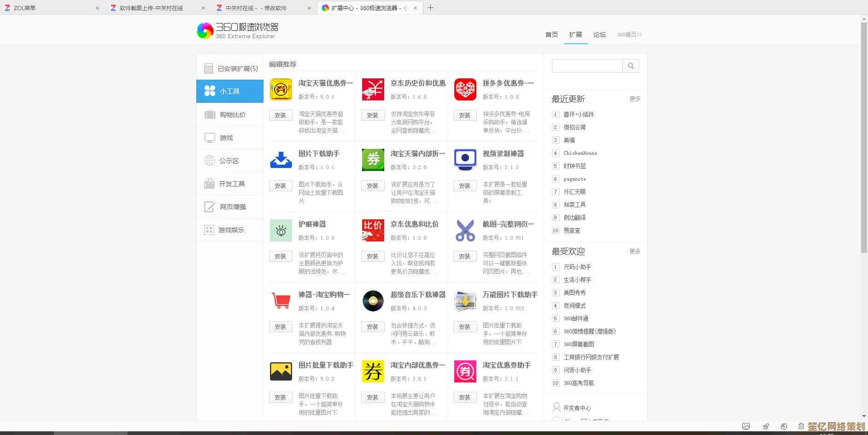868x435 pixels.
Task: Switch to the 软件截图上传 browser tab
Action: coord(151,8)
